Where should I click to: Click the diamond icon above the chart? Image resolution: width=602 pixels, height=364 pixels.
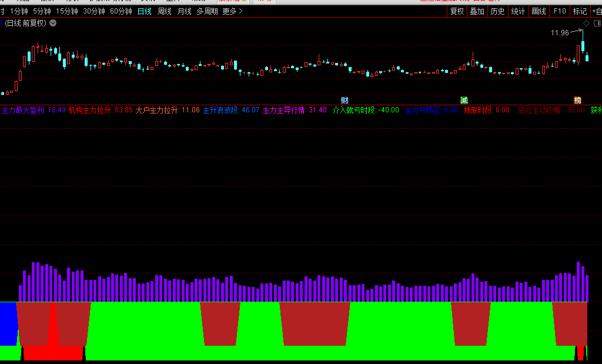tap(586, 23)
